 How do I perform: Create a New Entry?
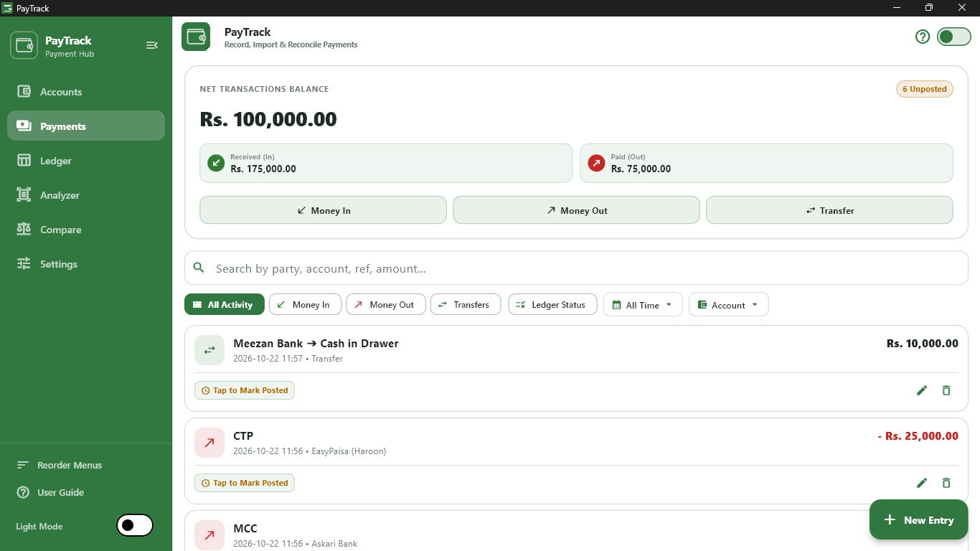click(x=919, y=519)
